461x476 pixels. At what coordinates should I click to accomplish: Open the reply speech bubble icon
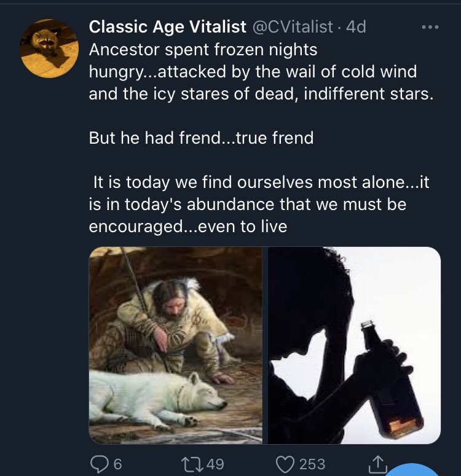pos(99,464)
